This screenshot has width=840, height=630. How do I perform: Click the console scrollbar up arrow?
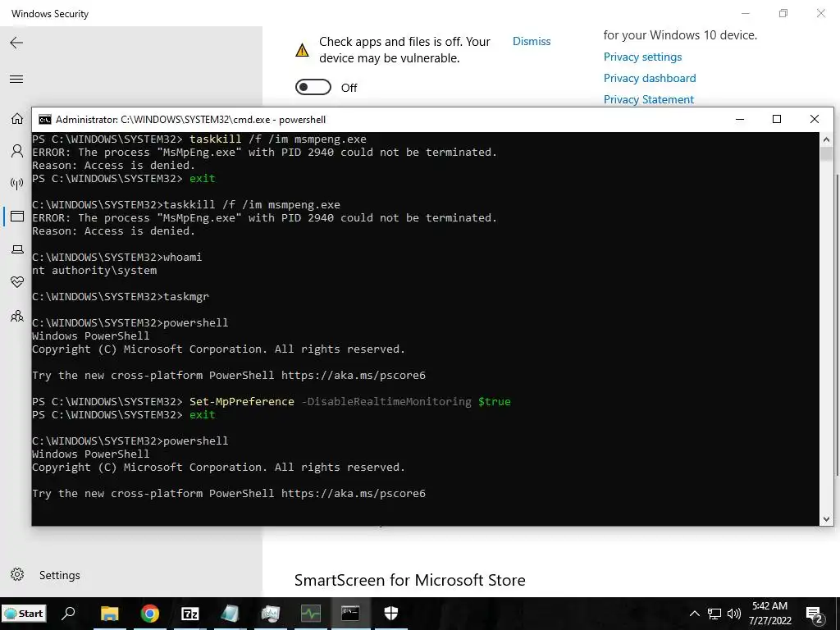pos(826,139)
